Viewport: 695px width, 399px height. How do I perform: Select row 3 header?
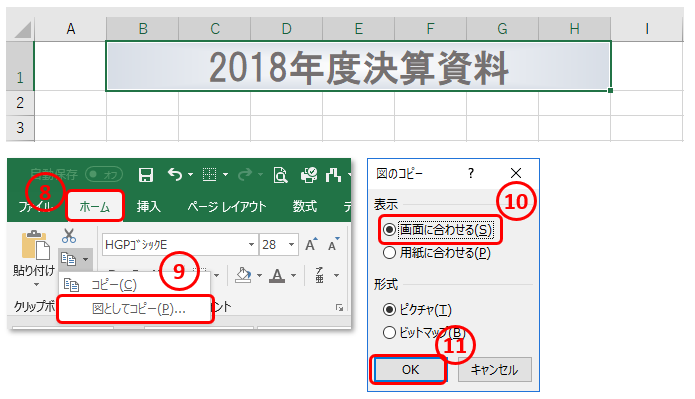pyautogui.click(x=20, y=128)
